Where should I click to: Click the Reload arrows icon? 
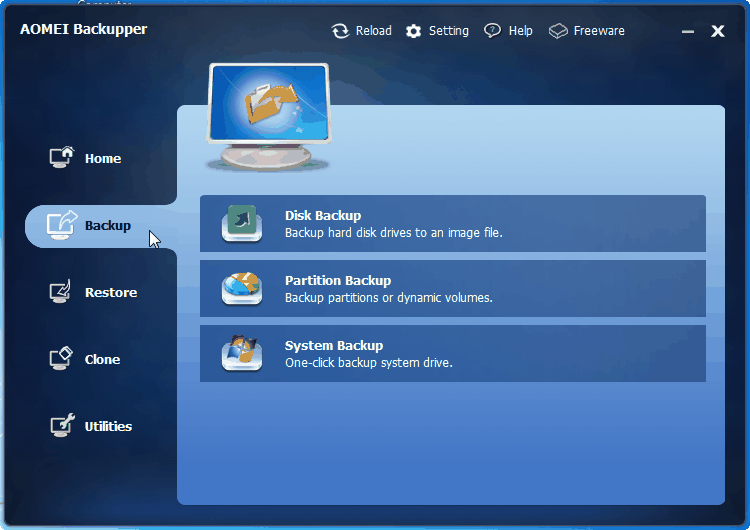point(340,31)
